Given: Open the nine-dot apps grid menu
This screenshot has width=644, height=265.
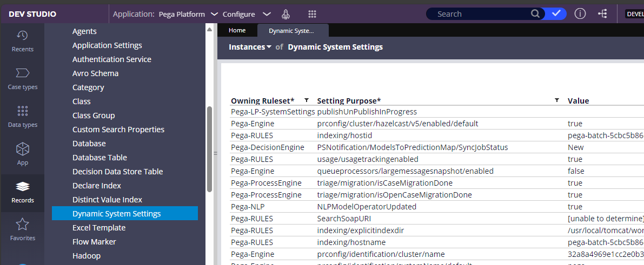Looking at the screenshot, I should click(312, 14).
